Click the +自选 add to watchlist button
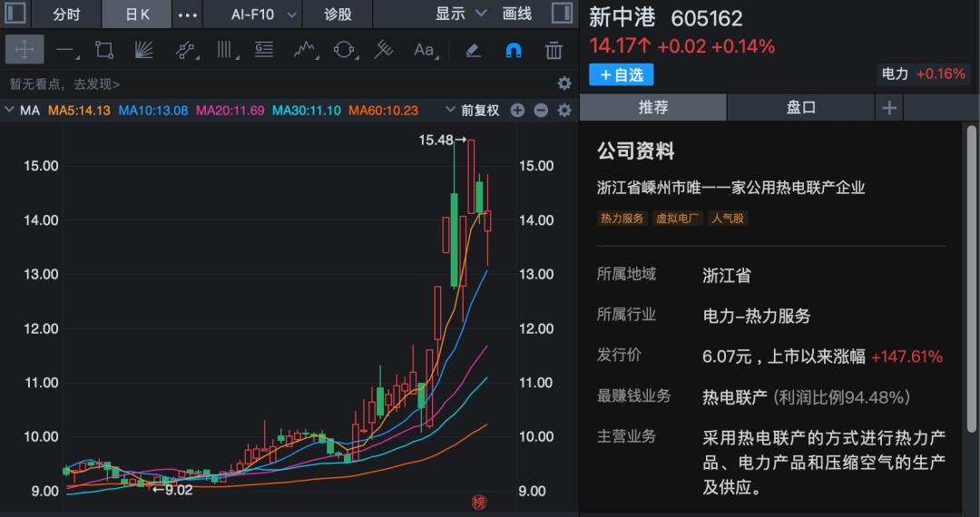The image size is (980, 517). point(622,74)
